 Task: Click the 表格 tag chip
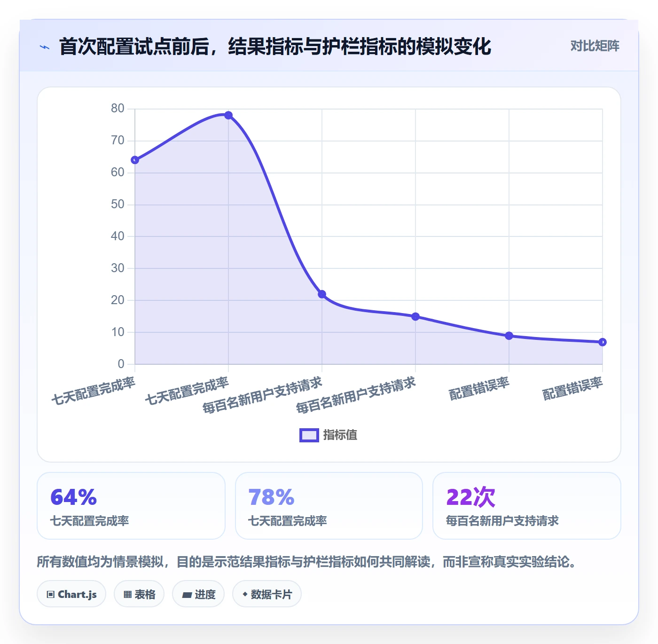point(139,594)
